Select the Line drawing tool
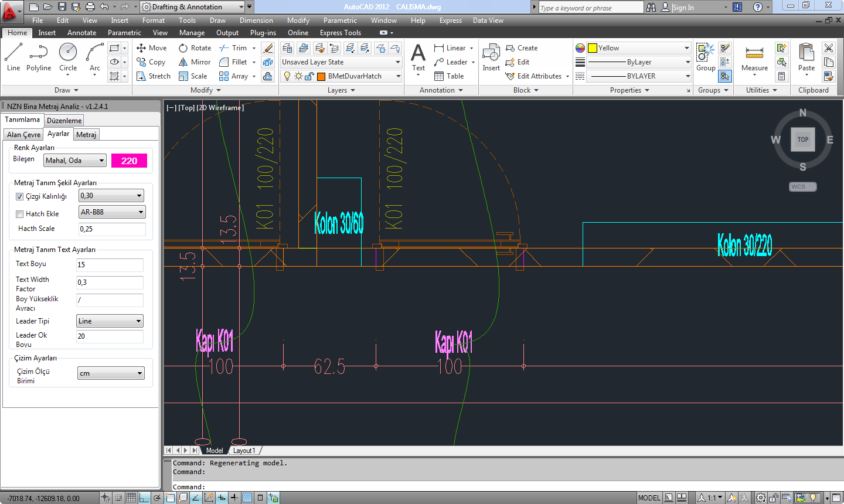 pyautogui.click(x=13, y=57)
